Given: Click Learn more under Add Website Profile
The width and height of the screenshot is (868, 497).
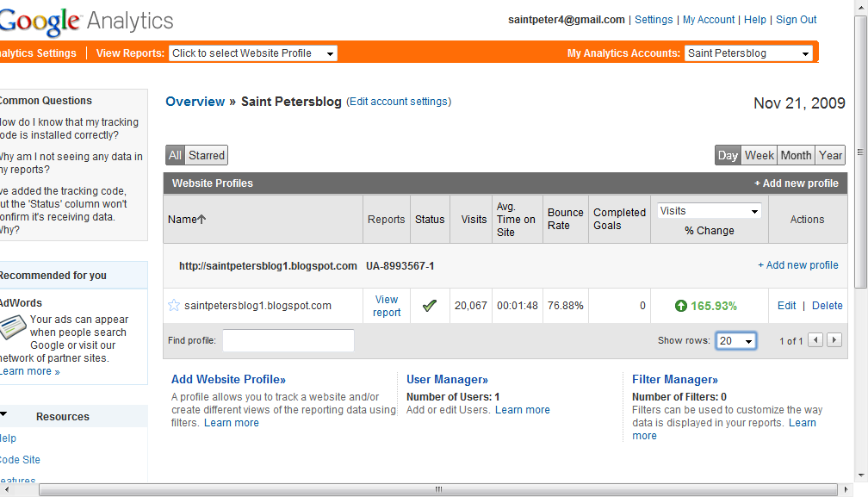Looking at the screenshot, I should (232, 422).
